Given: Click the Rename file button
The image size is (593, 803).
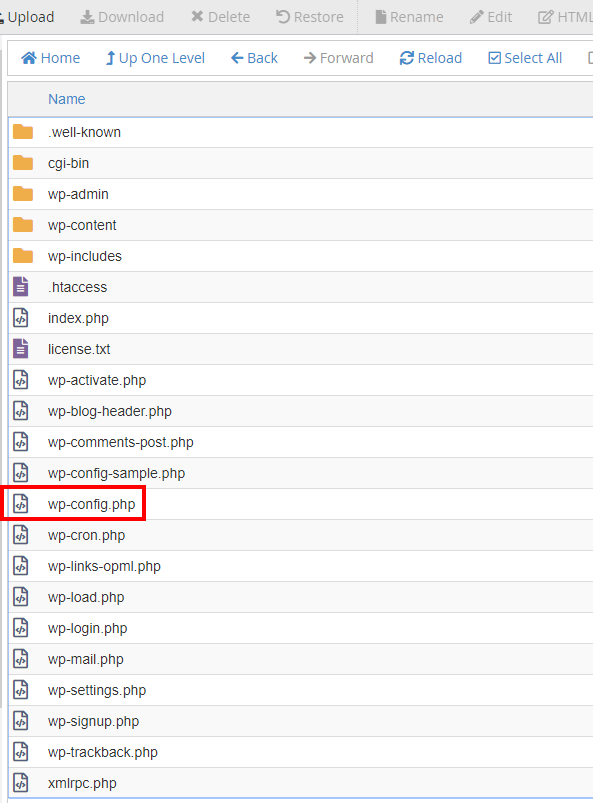Looking at the screenshot, I should click(x=409, y=17).
